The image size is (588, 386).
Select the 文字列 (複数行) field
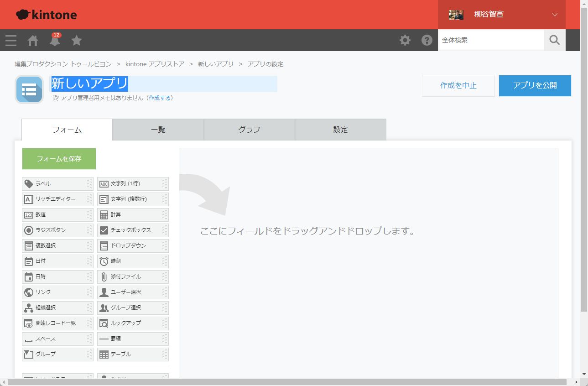(133, 199)
